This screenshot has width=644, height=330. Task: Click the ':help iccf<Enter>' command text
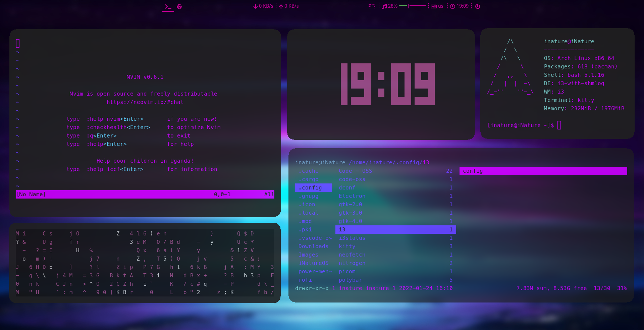(115, 169)
